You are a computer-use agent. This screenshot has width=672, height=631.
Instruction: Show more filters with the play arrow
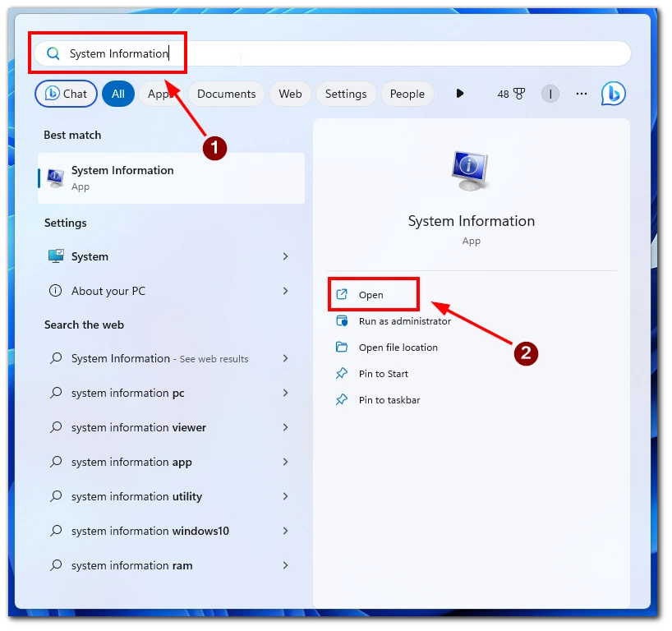[x=460, y=94]
